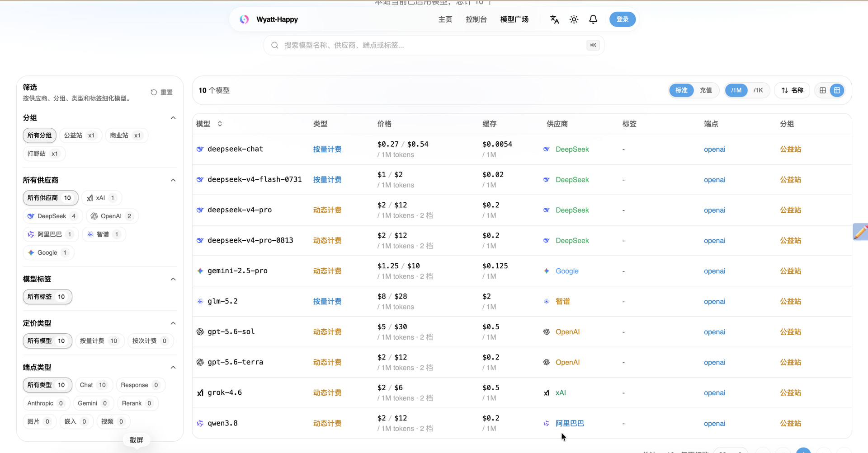The width and height of the screenshot is (868, 453).
Task: Click the 阿里巴巴 provider link in qwen3.8 row
Action: click(570, 423)
